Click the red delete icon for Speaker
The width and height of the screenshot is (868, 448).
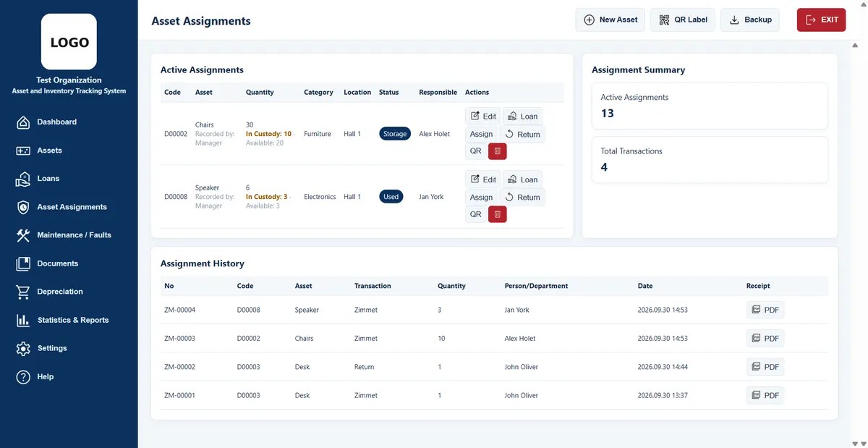click(x=497, y=214)
